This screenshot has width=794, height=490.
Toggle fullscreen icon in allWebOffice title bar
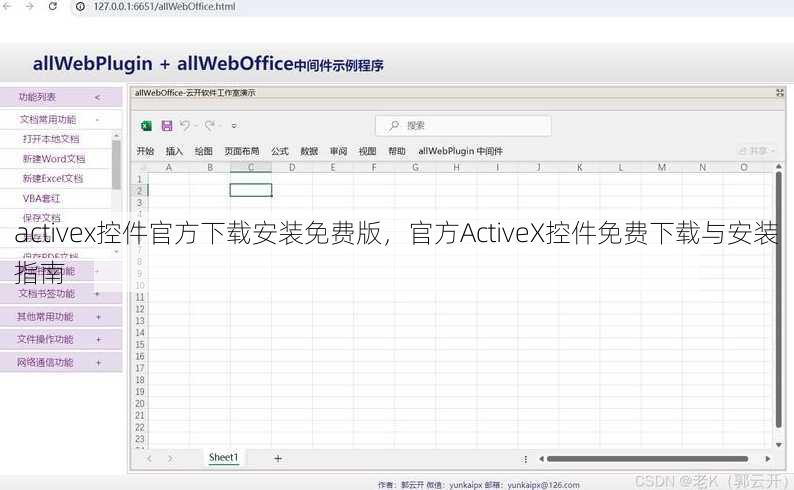coord(780,93)
